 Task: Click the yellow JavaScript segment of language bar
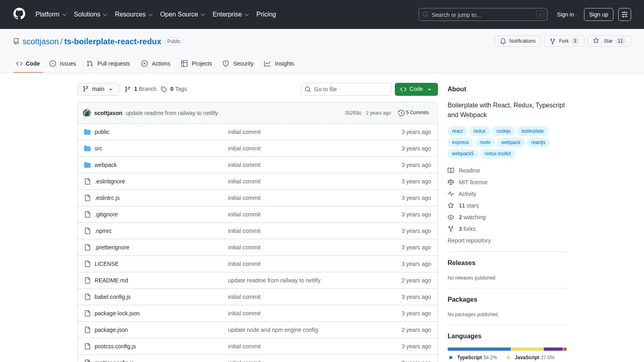(x=527, y=349)
